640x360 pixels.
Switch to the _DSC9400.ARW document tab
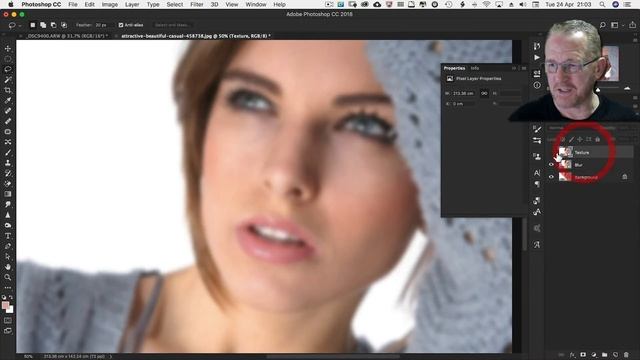click(66, 36)
